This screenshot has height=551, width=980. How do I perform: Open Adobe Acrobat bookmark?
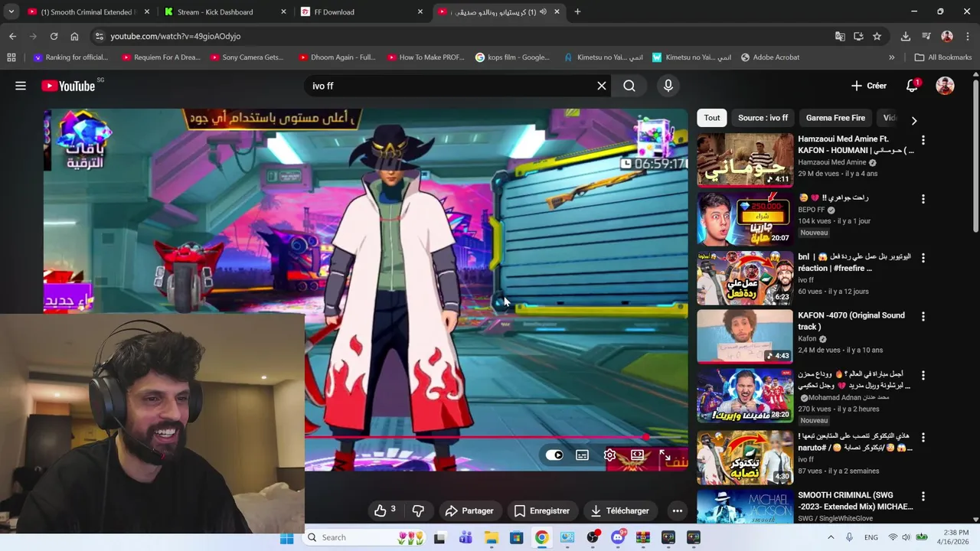click(x=769, y=57)
